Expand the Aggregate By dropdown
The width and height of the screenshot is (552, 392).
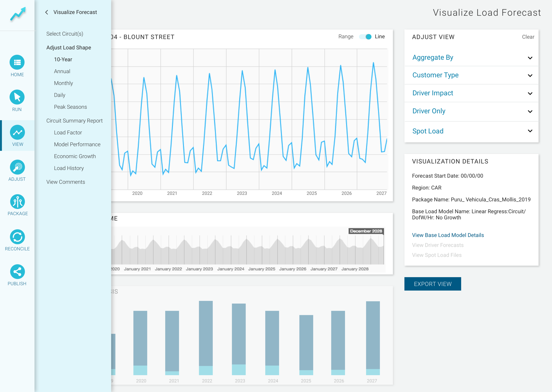[471, 58]
